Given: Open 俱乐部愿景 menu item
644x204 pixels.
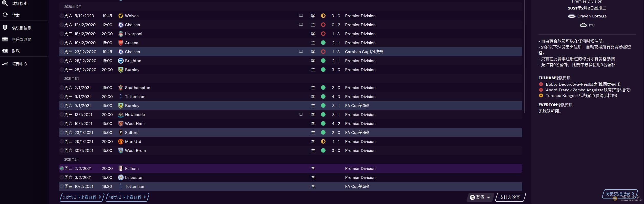Looking at the screenshot, I should [22, 39].
